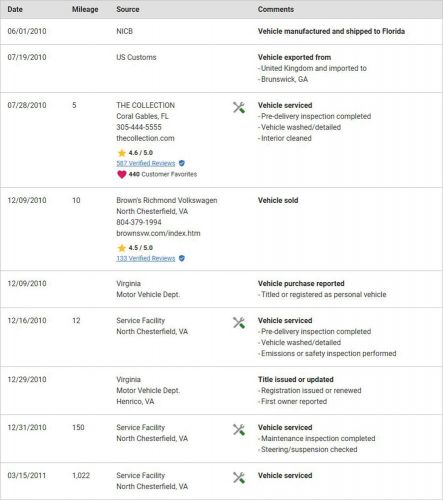
Task: Click brownsvw.com/index.htm website text
Action: point(158,233)
